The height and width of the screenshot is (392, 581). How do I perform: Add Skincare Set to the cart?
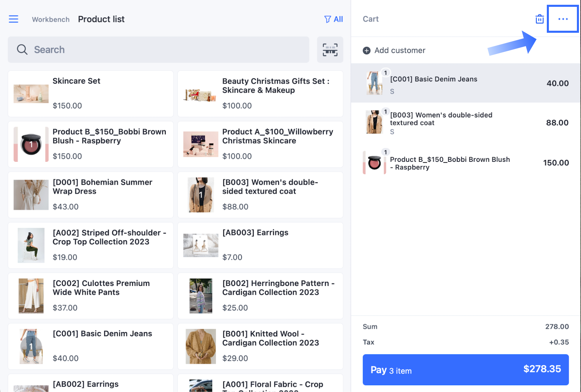pyautogui.click(x=91, y=94)
